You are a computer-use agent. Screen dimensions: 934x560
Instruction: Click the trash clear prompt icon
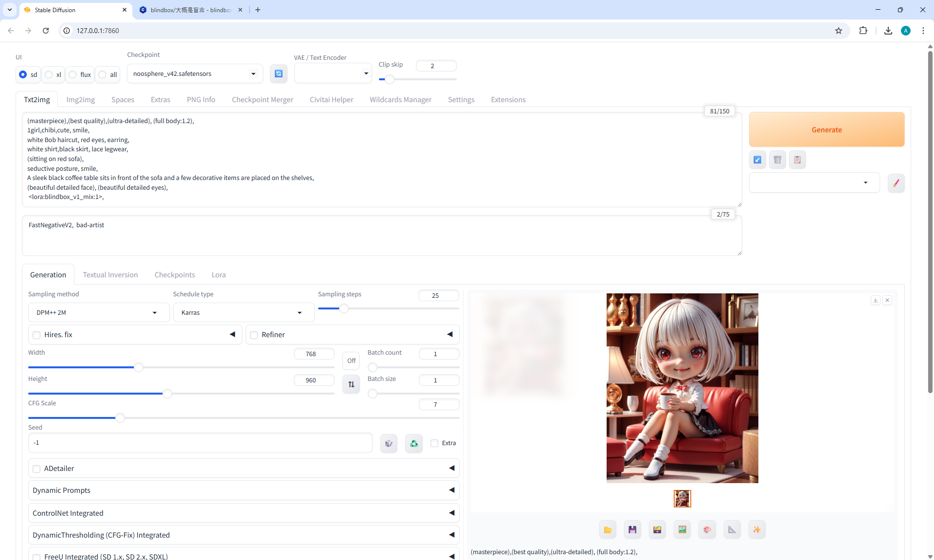point(777,160)
